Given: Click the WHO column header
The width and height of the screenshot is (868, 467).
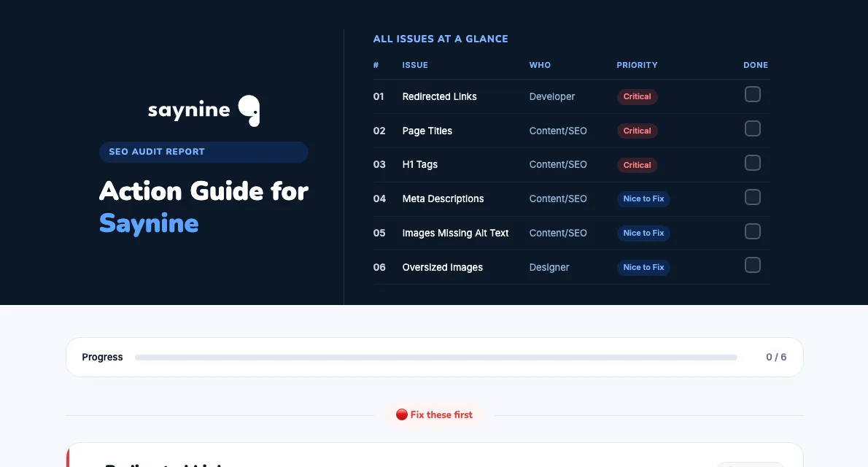Looking at the screenshot, I should click(x=540, y=65).
